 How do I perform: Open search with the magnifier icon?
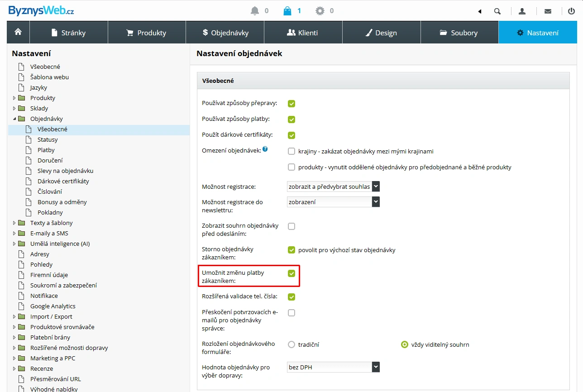pyautogui.click(x=497, y=11)
